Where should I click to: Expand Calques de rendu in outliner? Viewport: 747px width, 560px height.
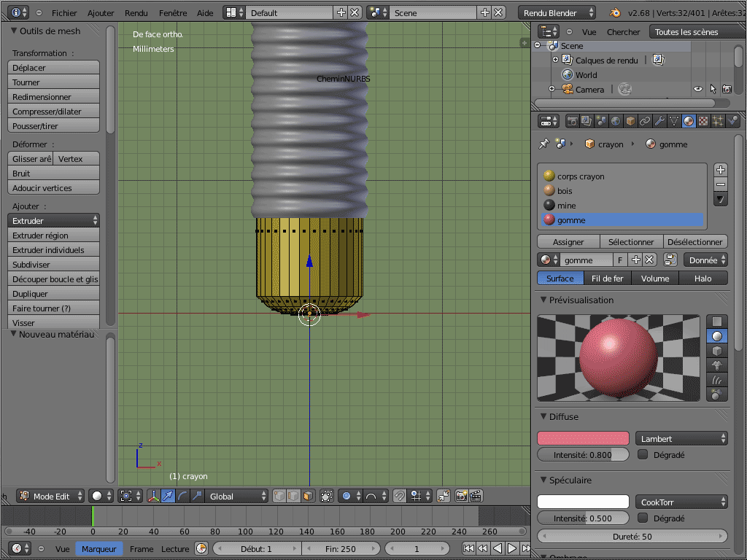click(555, 60)
